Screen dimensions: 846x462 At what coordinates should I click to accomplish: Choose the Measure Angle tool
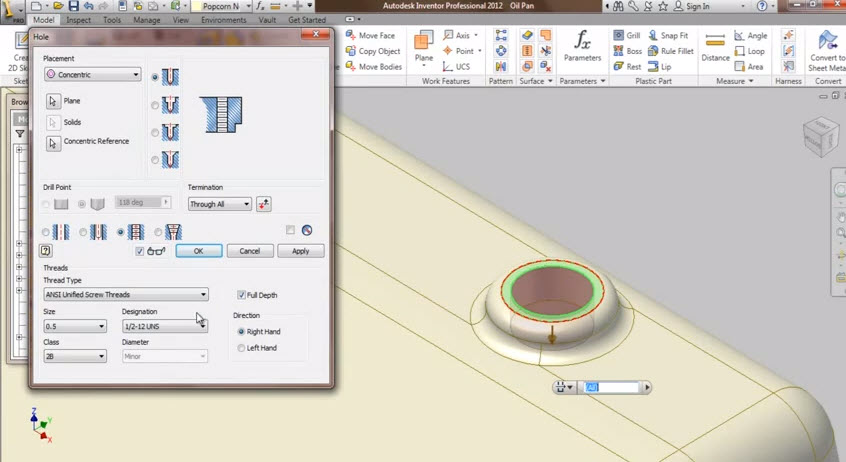751,35
